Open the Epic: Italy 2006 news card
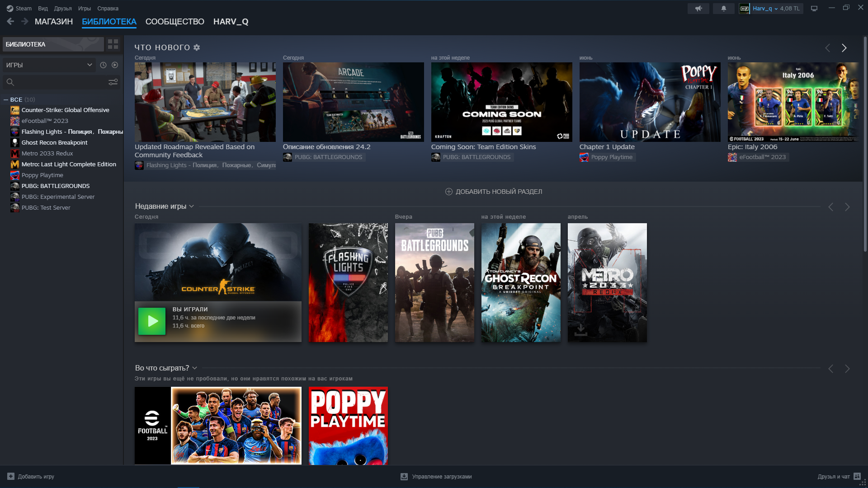Image resolution: width=868 pixels, height=488 pixels. coord(793,102)
